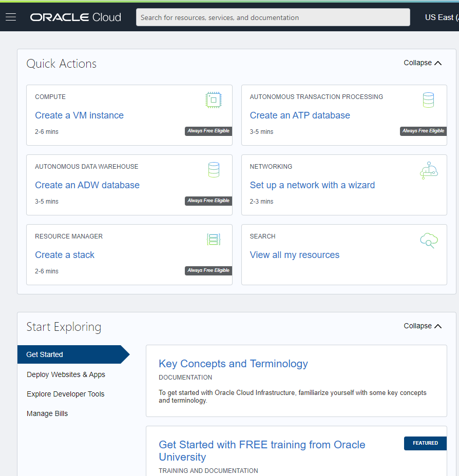Click the Oracle Cloud logo
The image size is (459, 476).
tap(75, 17)
